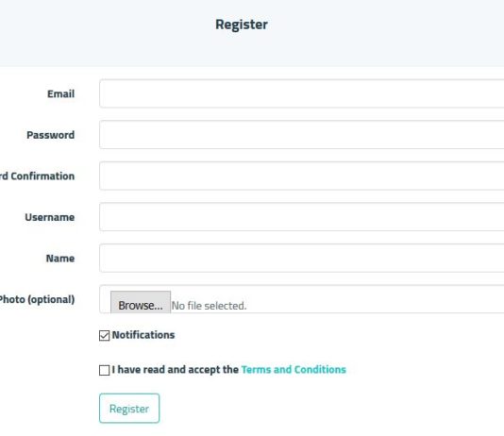Screen dimensions: 504x436
Task: Click the Confirmation label text
Action: pyautogui.click(x=42, y=176)
